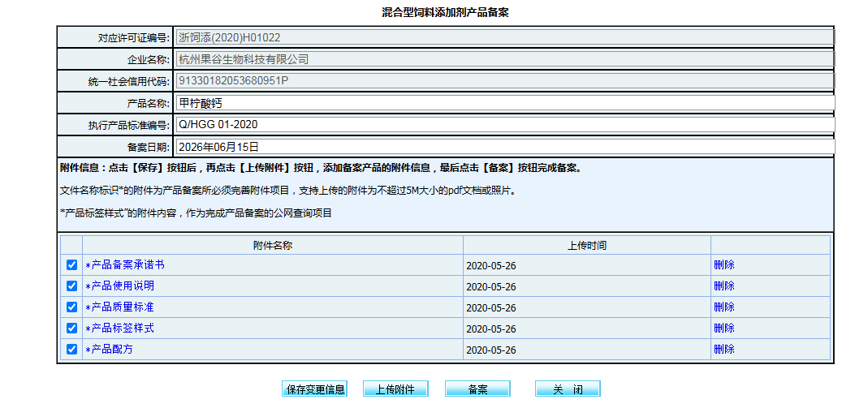
Task: Uncheck the 产品备案承诺书 checkbox
Action: point(71,264)
